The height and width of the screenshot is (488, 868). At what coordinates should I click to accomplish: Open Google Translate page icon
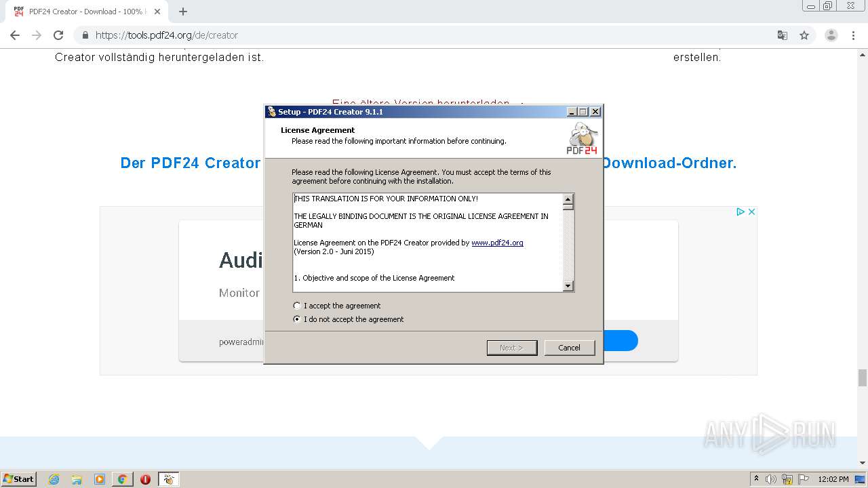coord(782,35)
